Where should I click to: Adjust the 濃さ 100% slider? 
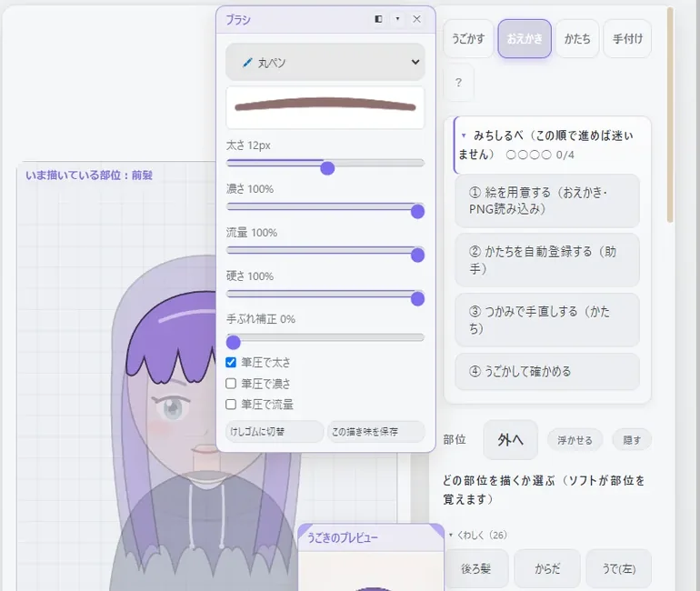click(325, 207)
